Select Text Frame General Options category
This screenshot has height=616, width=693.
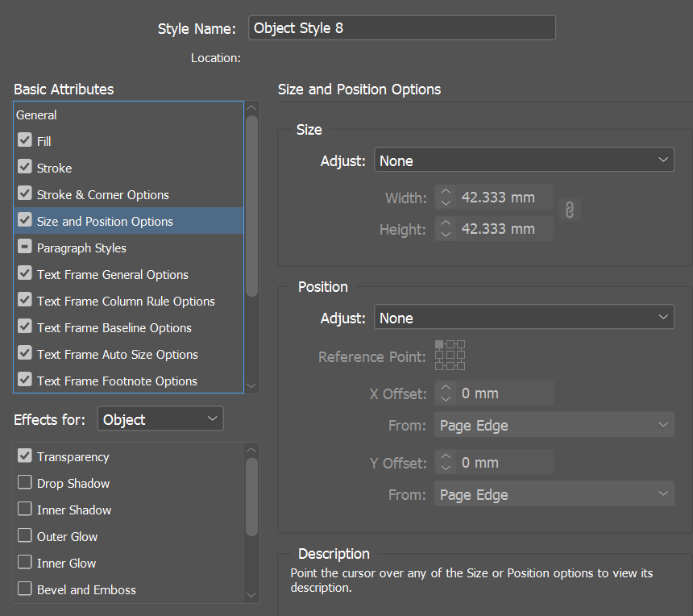(x=112, y=274)
